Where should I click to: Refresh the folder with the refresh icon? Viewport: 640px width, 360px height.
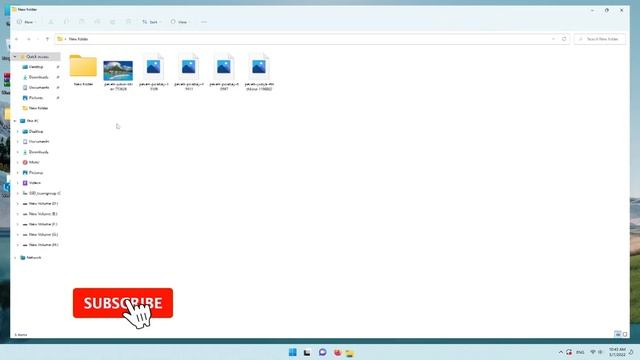(564, 39)
